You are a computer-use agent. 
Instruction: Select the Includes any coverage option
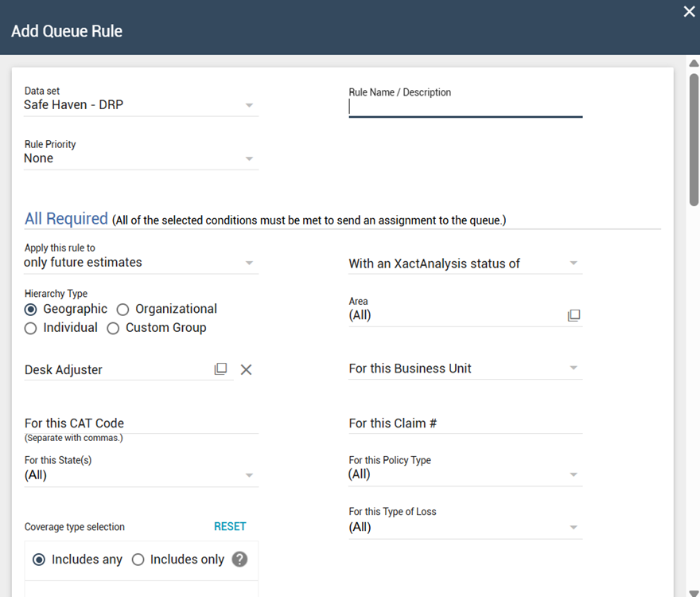coord(39,560)
